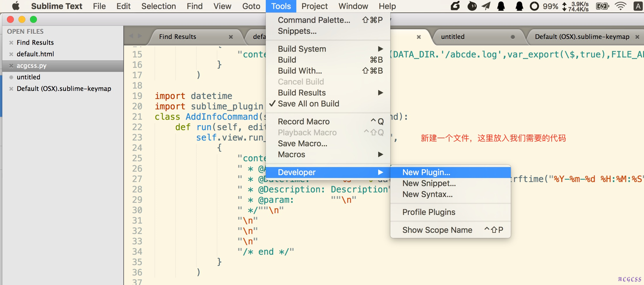Expand the Build System submenu
The width and height of the screenshot is (644, 285).
click(328, 49)
